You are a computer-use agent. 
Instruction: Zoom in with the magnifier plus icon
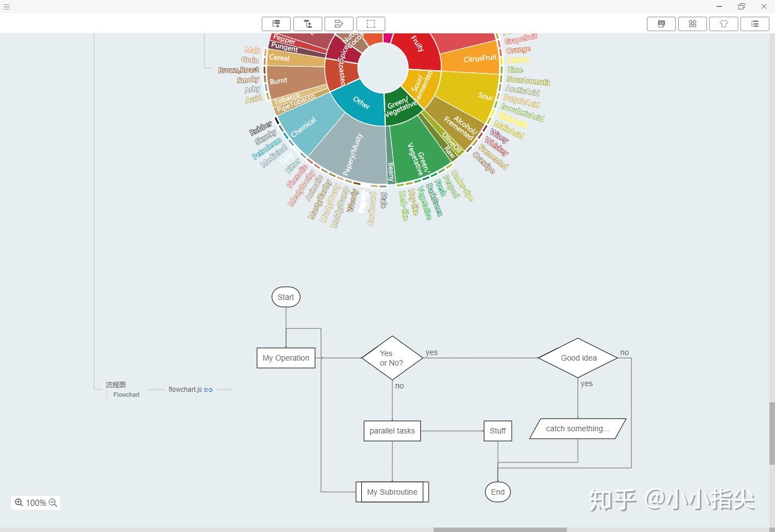pos(19,503)
